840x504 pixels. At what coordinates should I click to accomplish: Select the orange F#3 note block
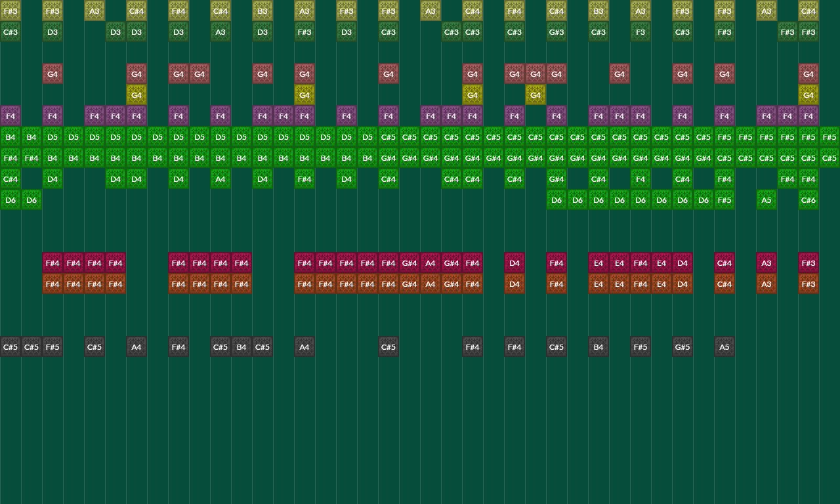(x=808, y=284)
